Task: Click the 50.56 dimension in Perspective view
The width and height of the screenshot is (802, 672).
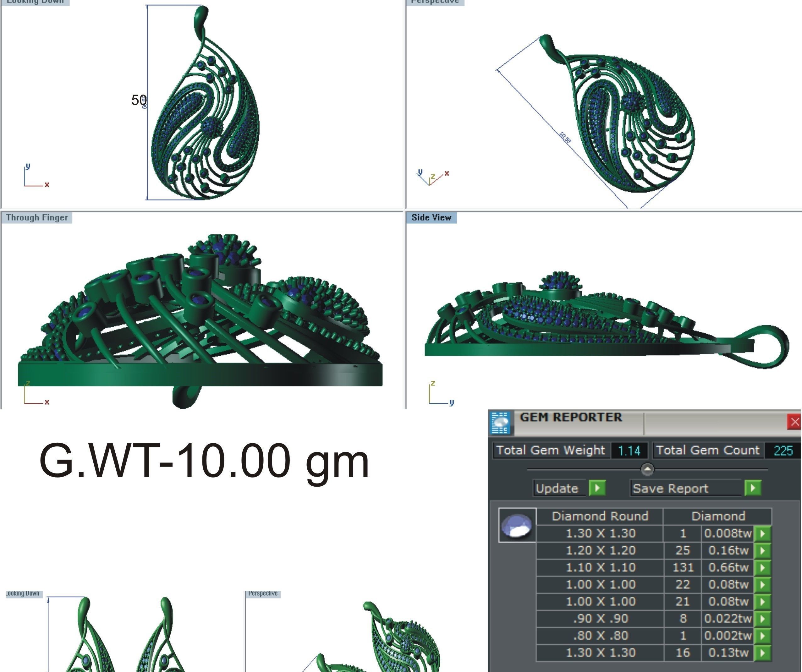Action: 565,138
